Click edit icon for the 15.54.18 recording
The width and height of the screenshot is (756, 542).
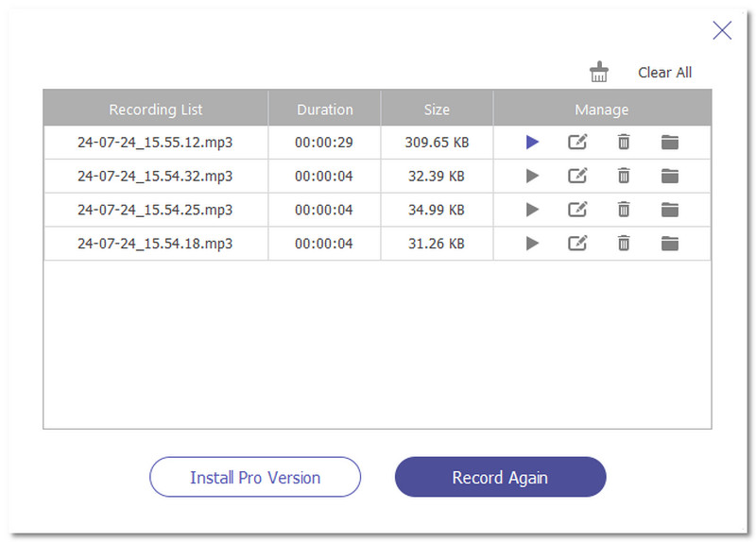click(x=577, y=244)
